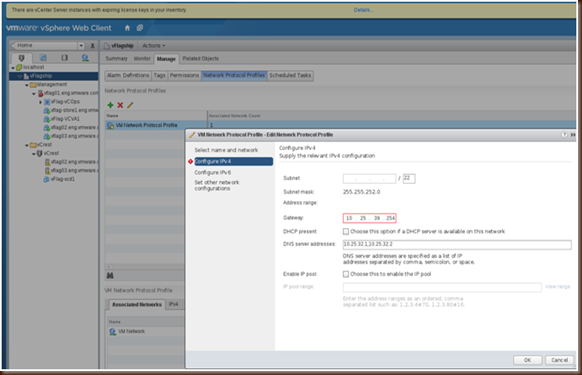Click the subnet prefix length field

coord(409,179)
